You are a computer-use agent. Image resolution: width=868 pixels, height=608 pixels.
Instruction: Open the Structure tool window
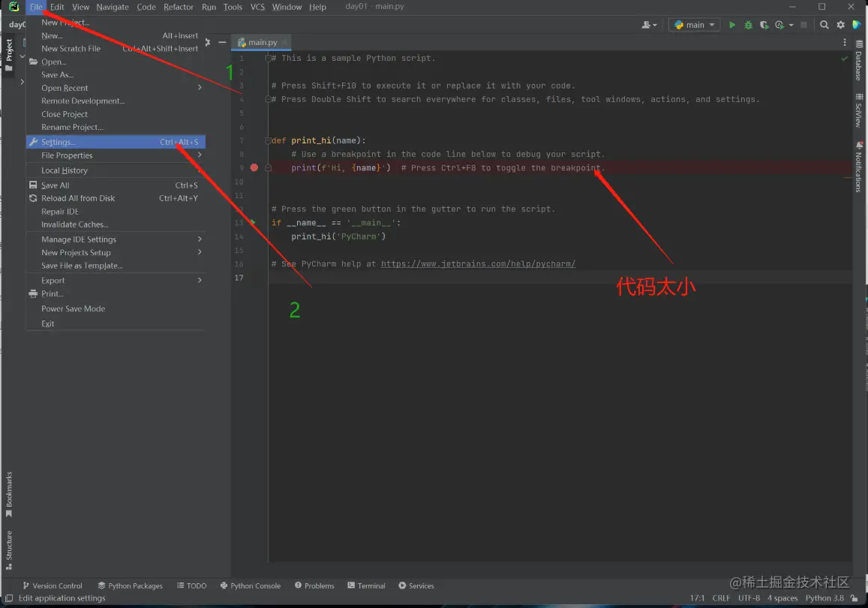9,550
